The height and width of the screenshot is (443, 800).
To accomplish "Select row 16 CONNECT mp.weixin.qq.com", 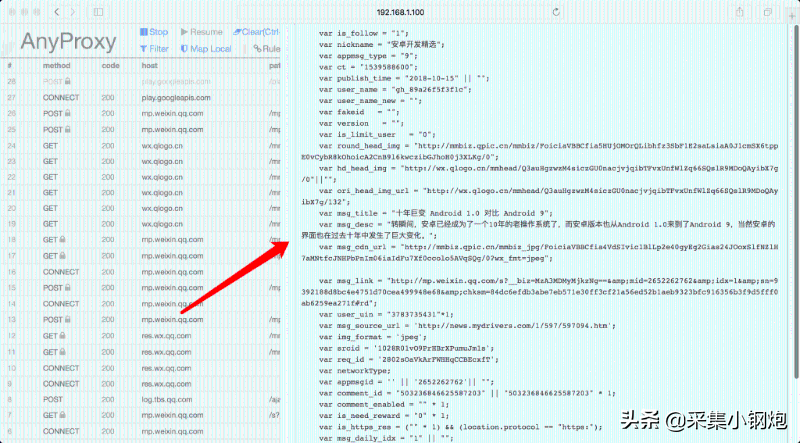I will [140, 272].
